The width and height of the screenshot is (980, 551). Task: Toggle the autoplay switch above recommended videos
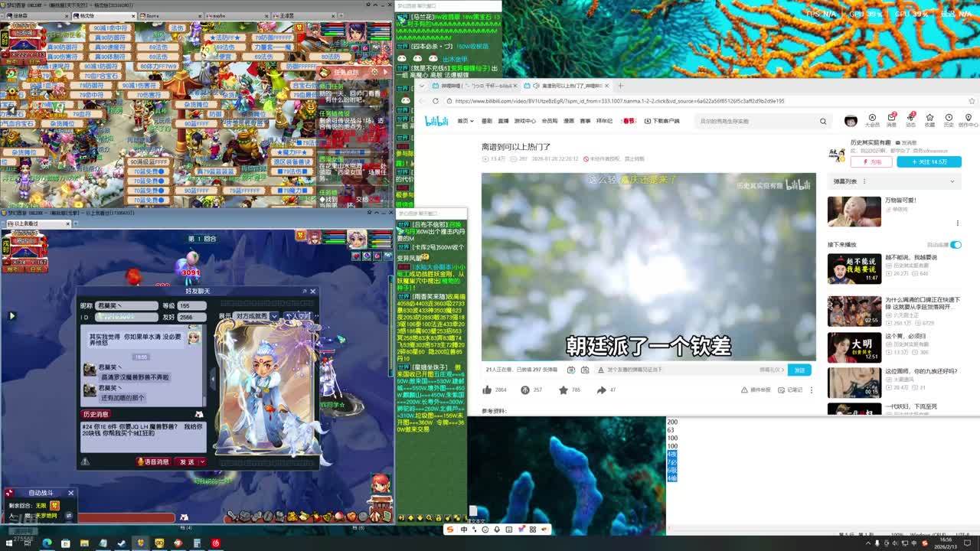click(955, 244)
